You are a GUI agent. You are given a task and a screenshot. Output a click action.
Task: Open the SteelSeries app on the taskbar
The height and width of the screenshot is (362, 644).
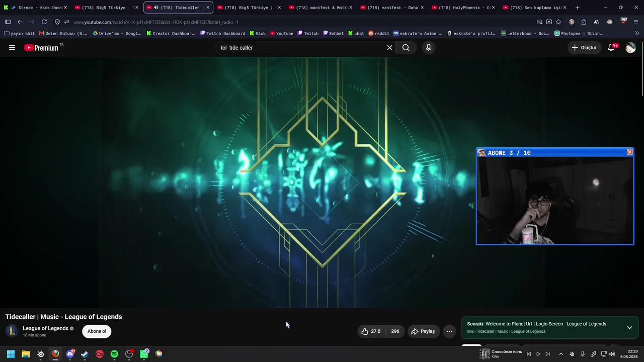click(x=41, y=354)
